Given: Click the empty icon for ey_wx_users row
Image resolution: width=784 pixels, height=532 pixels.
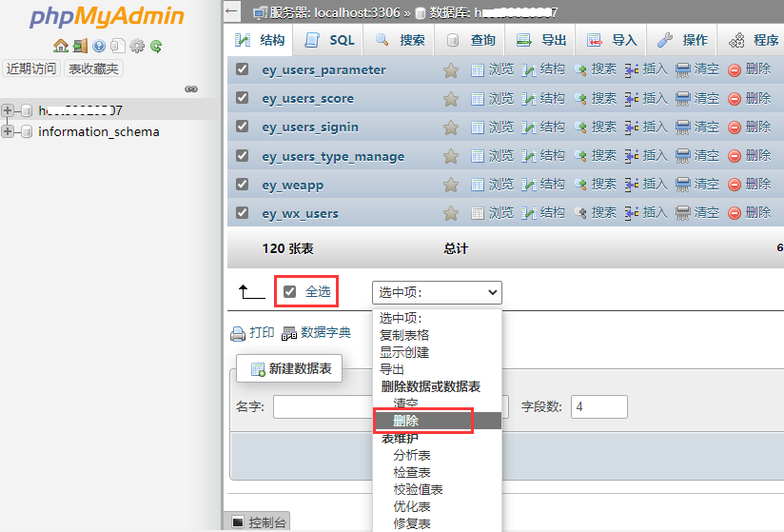Looking at the screenshot, I should click(x=682, y=213).
